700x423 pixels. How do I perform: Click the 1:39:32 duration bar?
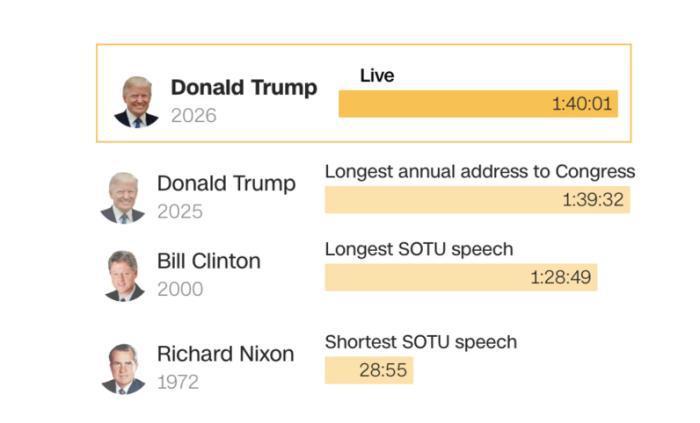pos(477,200)
